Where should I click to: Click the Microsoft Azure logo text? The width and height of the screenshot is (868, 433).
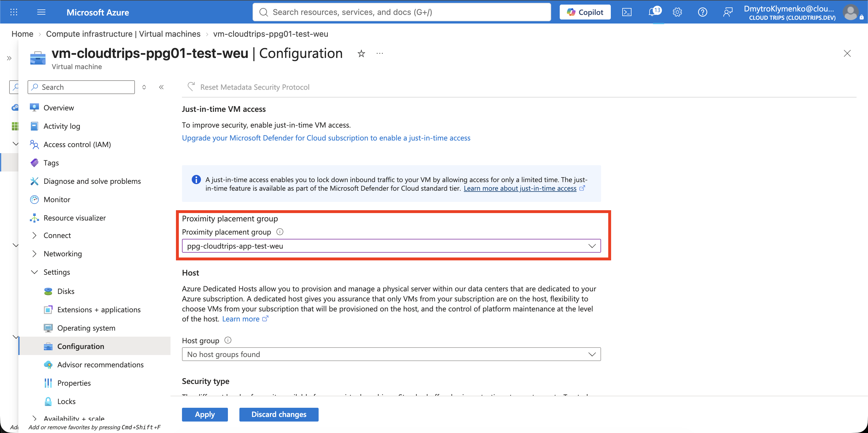(98, 12)
